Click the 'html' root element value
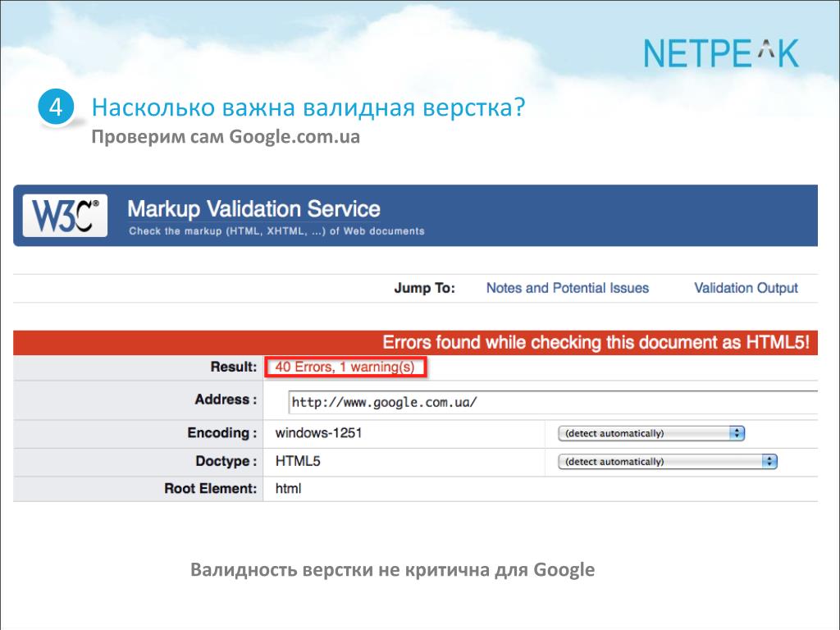Image resolution: width=840 pixels, height=630 pixels. 288,489
